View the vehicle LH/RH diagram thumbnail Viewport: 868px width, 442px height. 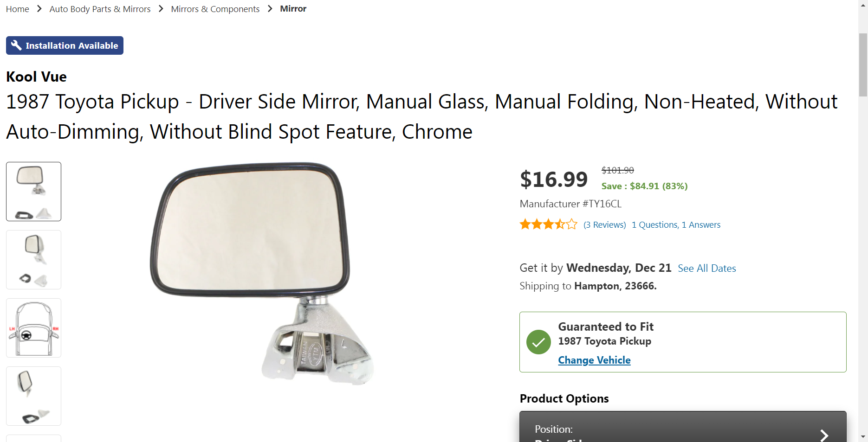click(x=34, y=328)
